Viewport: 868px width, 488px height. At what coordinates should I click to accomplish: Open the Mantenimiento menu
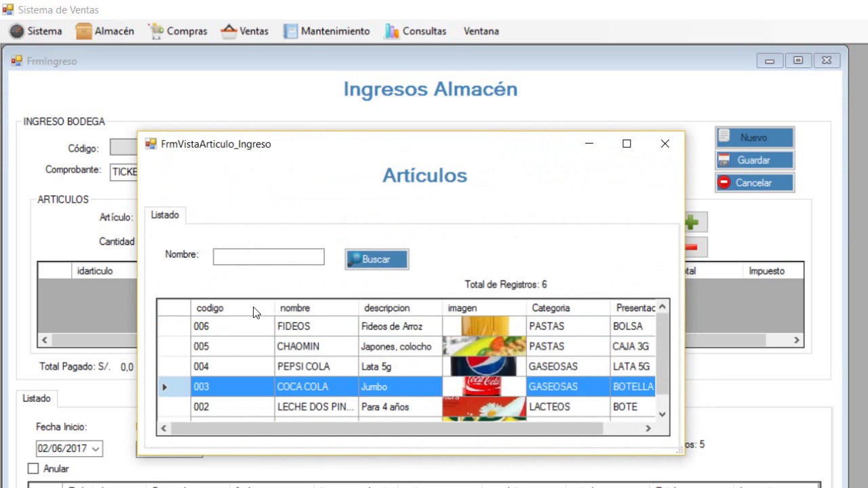pos(326,31)
